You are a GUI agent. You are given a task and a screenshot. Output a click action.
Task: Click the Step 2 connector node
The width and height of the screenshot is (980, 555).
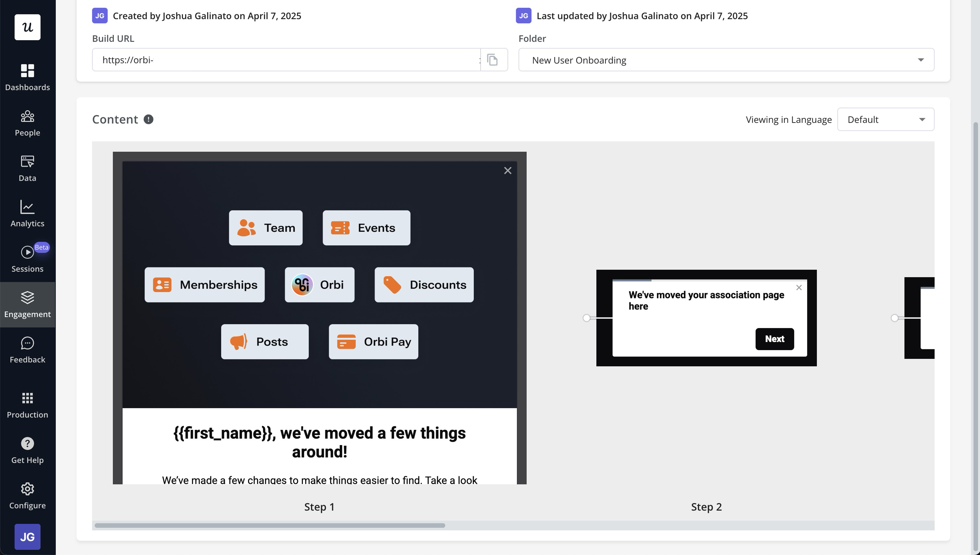pyautogui.click(x=586, y=318)
